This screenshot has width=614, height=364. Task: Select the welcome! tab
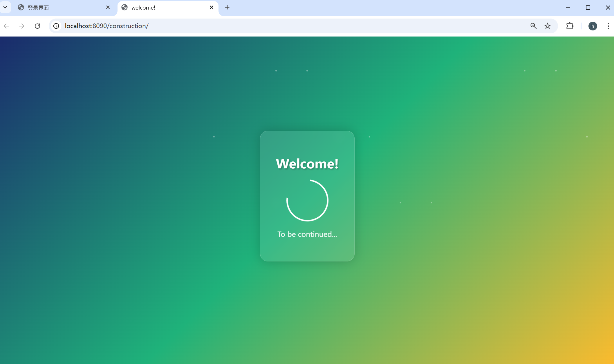162,8
